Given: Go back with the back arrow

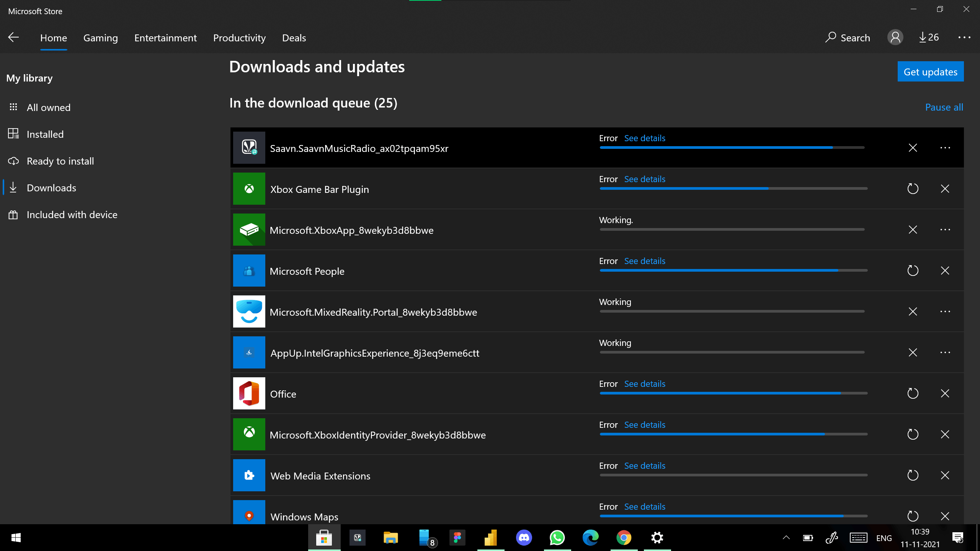Looking at the screenshot, I should (13, 37).
